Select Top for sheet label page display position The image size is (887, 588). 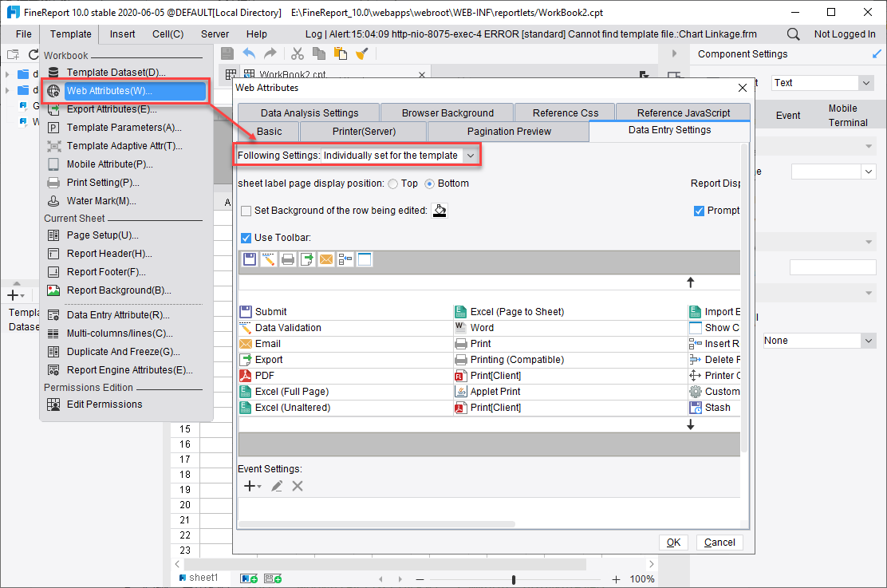(392, 184)
